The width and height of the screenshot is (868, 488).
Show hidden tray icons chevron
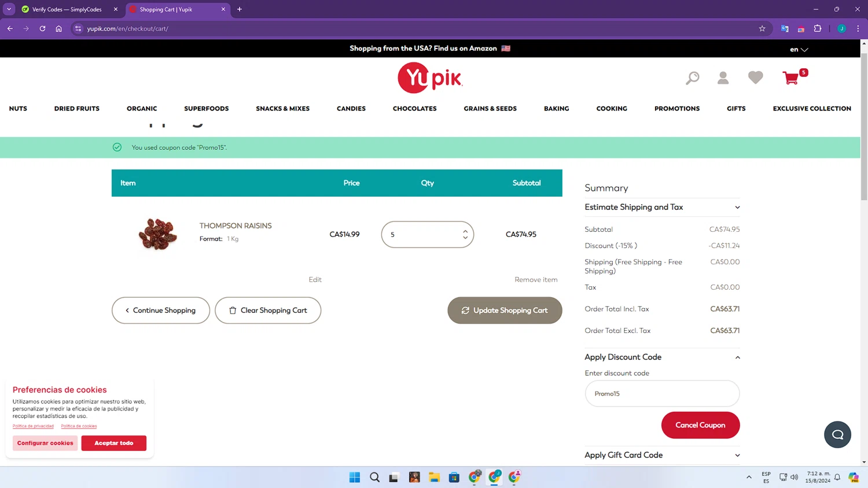(x=749, y=477)
